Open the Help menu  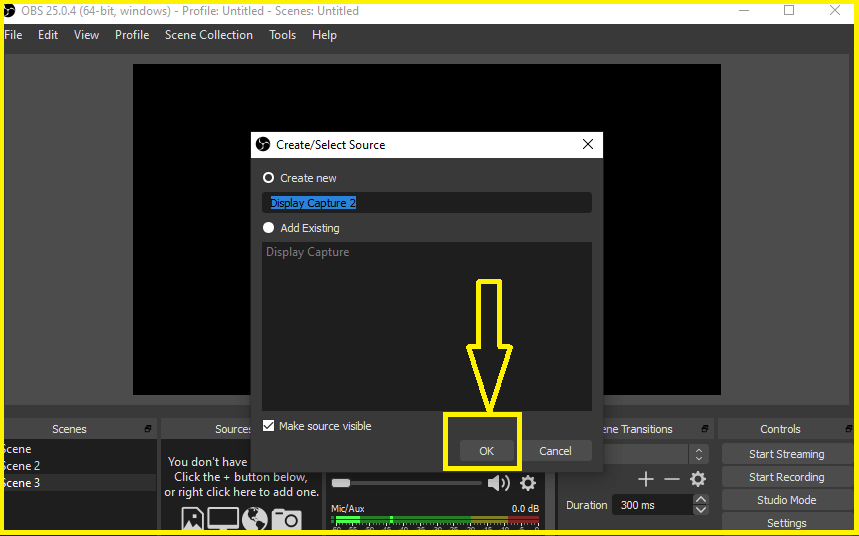[x=324, y=35]
